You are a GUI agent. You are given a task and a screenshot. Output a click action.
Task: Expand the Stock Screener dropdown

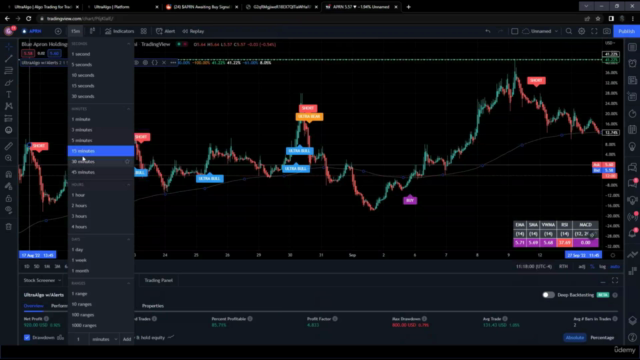point(42,280)
